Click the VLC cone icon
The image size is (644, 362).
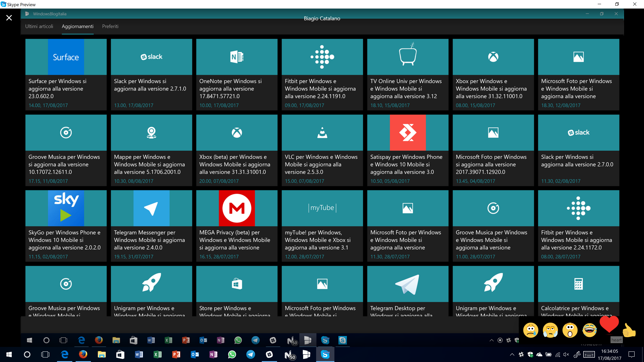point(322,132)
